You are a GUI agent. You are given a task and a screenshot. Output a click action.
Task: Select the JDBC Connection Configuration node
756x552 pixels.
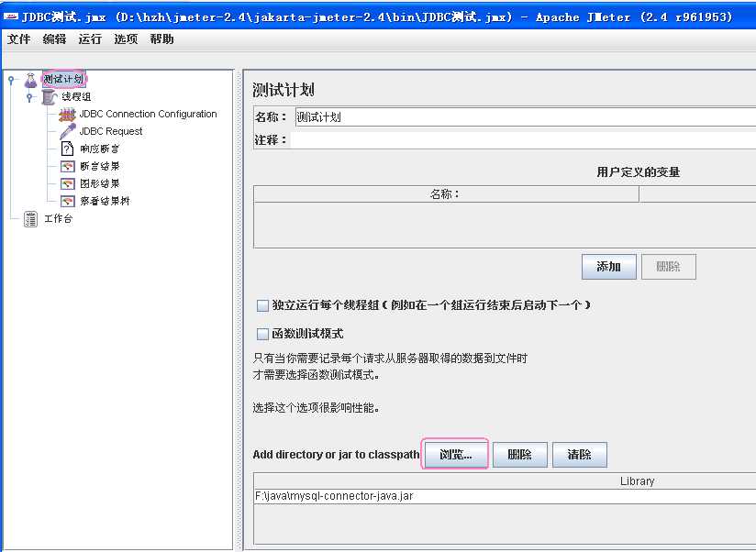[148, 114]
